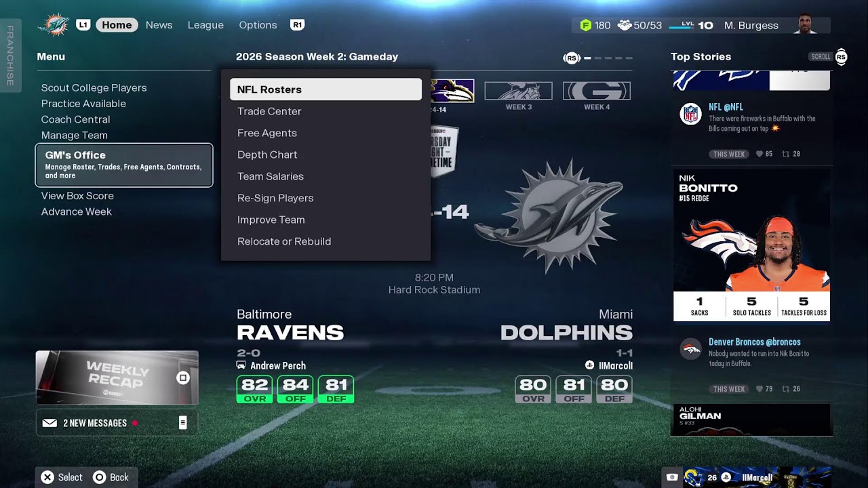
Task: Click the user icon beside IIMarcoll under Dolphins
Action: coord(589,365)
